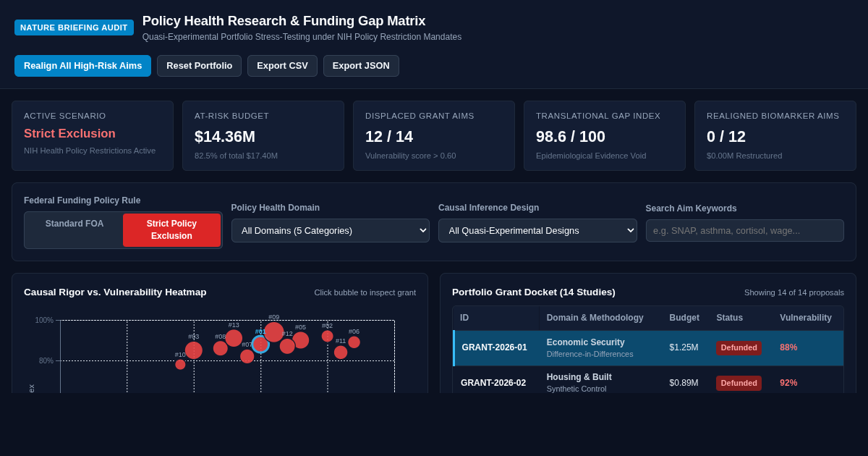Click bubble #10 in the heatmap
The image size is (868, 456).
coord(180,364)
